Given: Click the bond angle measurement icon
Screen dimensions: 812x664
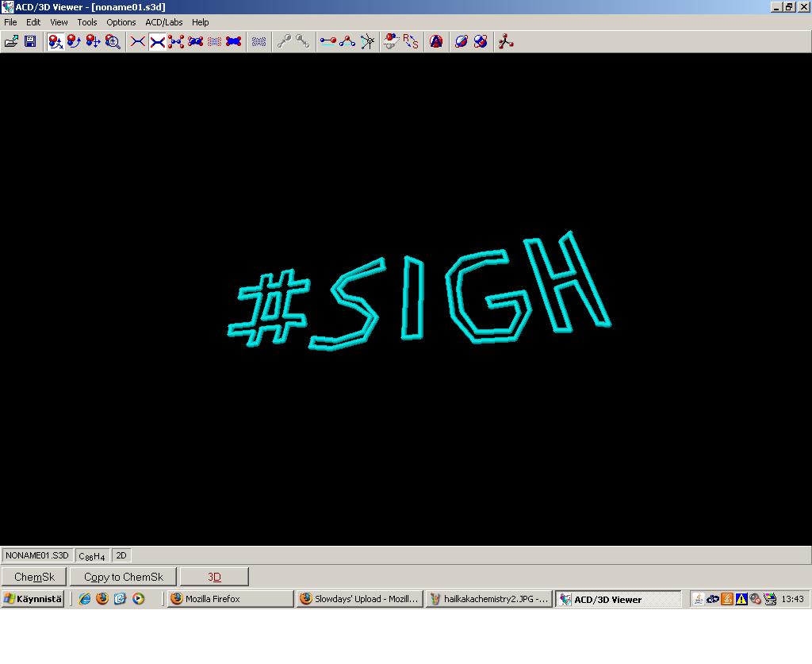Looking at the screenshot, I should pyautogui.click(x=347, y=41).
